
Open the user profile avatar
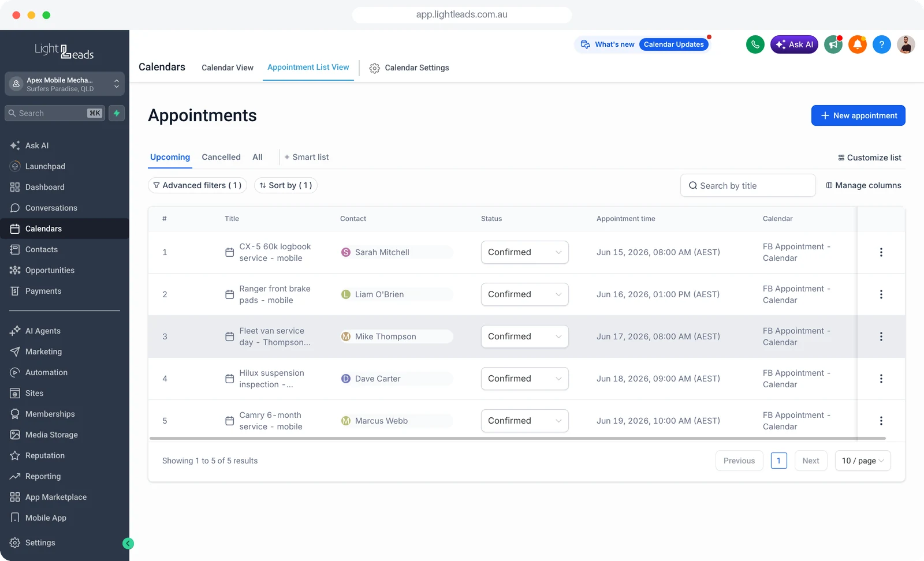tap(906, 44)
